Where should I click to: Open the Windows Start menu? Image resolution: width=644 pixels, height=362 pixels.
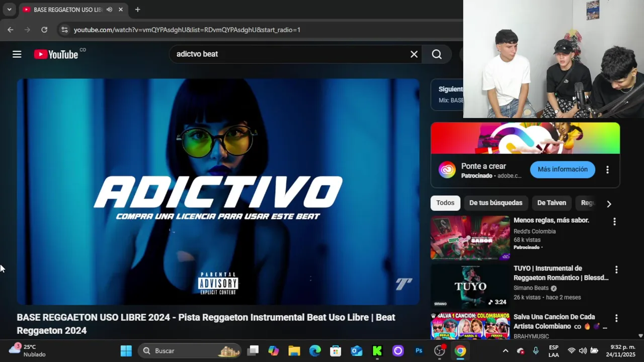coord(126,351)
